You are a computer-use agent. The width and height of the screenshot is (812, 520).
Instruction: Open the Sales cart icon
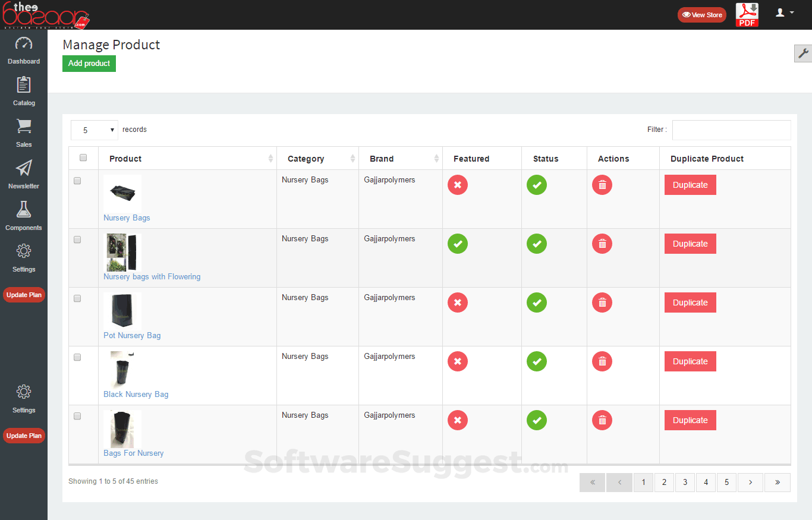(x=24, y=127)
